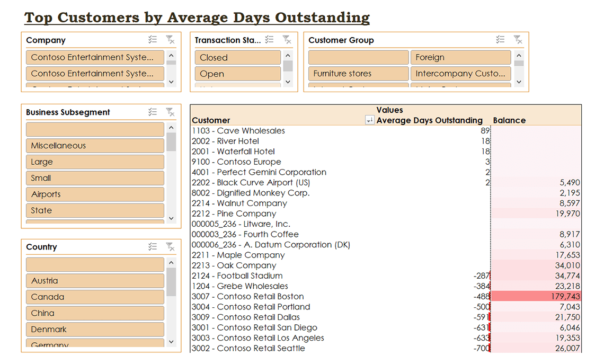Image resolution: width=604 pixels, height=364 pixels.
Task: Click Business Subsegment scrollbar thumb
Action: coord(172,142)
